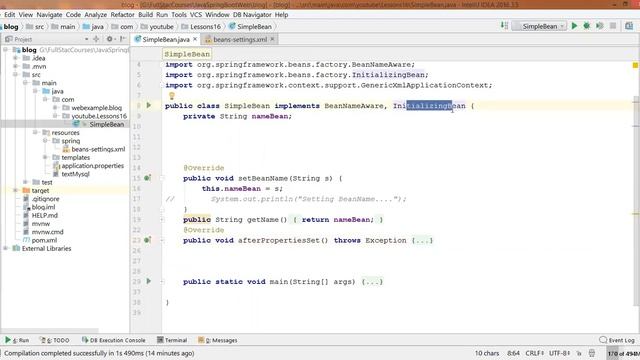Viewport: 640px width, 360px height.
Task: Click the yellow inspection warning indicator
Action: click(635, 65)
